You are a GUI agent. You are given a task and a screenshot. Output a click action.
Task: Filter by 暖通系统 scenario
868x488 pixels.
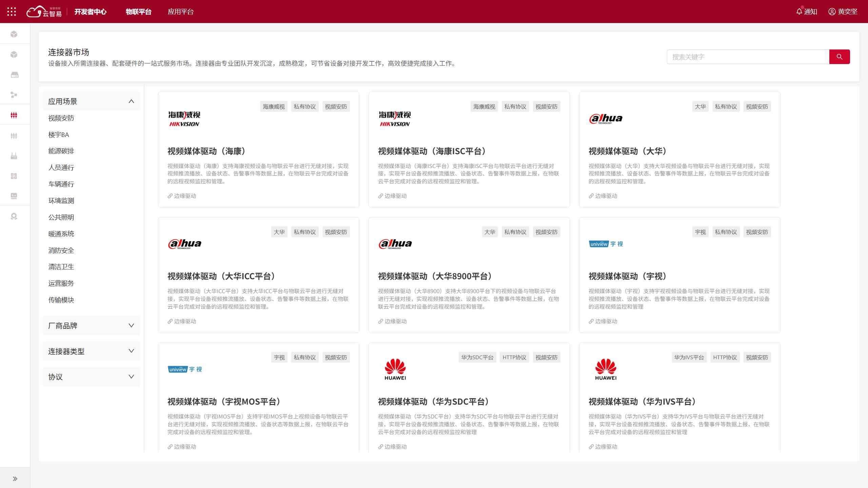click(61, 234)
